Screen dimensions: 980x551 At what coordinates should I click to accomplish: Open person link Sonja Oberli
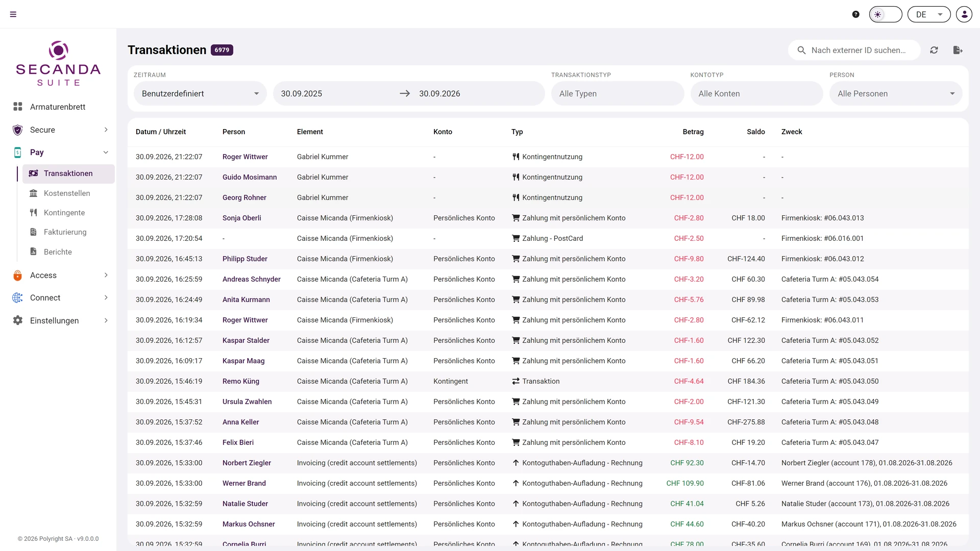tap(241, 218)
